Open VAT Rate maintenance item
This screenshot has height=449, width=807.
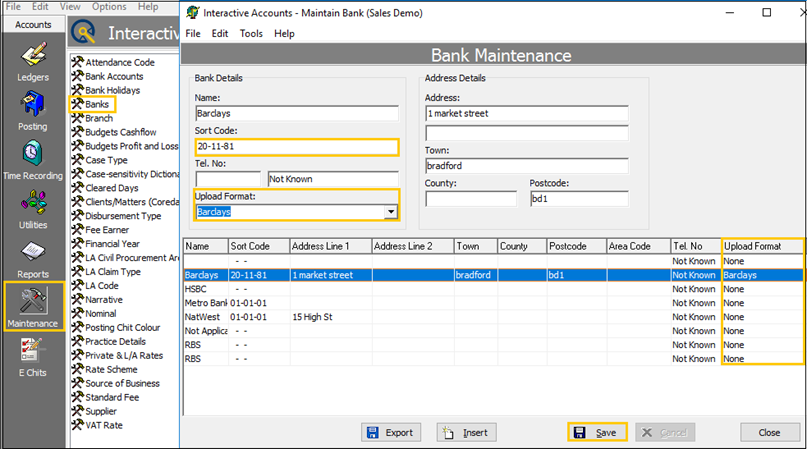104,425
